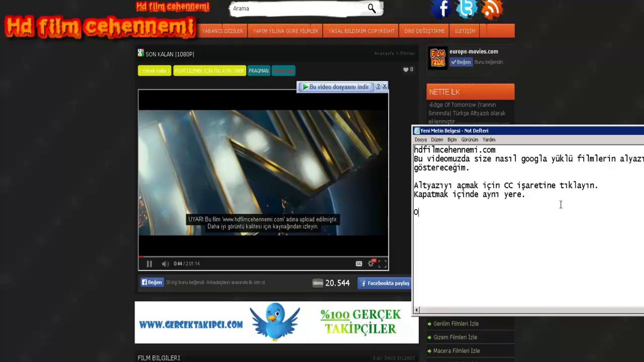Toggle the Beğen button for europe-movies.com
The height and width of the screenshot is (362, 644).
461,62
